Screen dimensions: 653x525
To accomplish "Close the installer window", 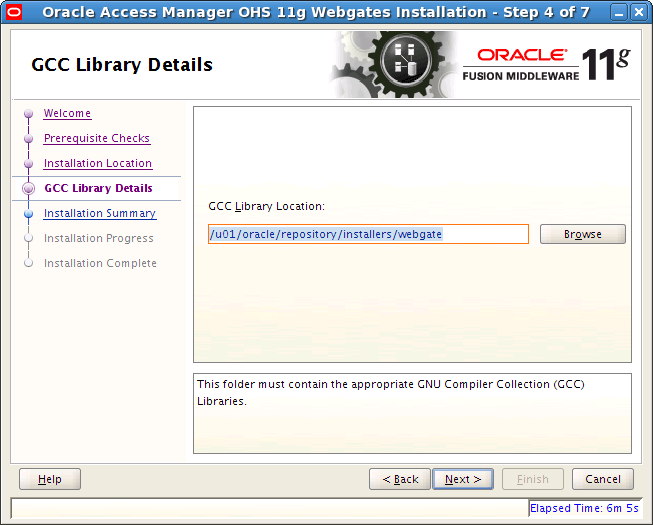I will click(638, 12).
